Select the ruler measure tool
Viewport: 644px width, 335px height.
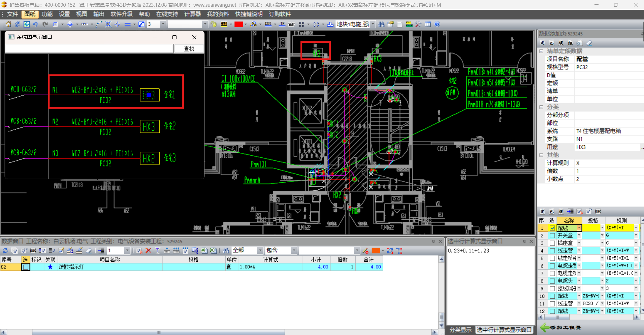(85, 24)
